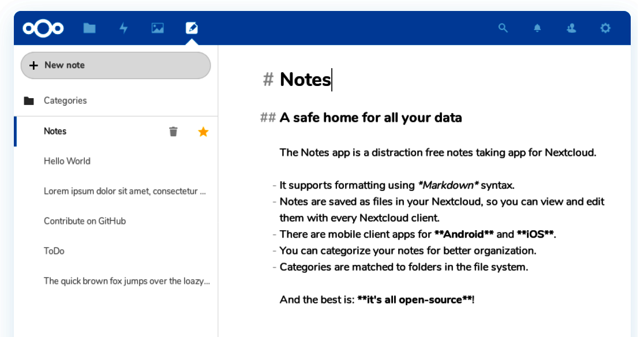This screenshot has width=644, height=337.
Task: Unfavorite the Notes note via the star
Action: pyautogui.click(x=203, y=131)
